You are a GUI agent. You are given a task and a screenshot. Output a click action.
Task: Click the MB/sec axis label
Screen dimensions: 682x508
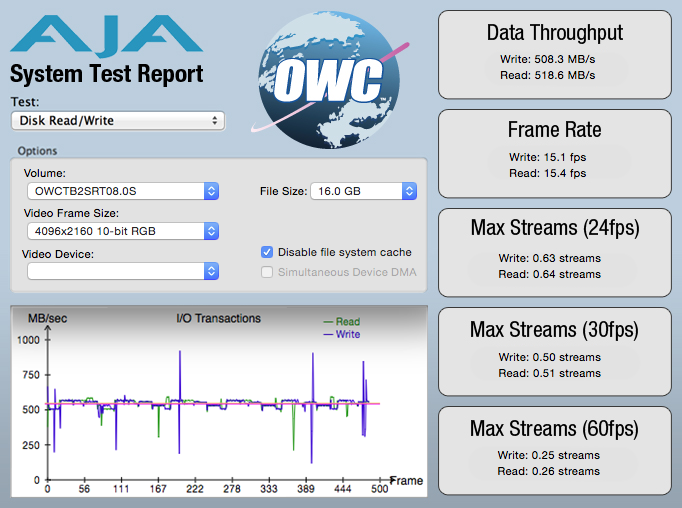tap(49, 319)
